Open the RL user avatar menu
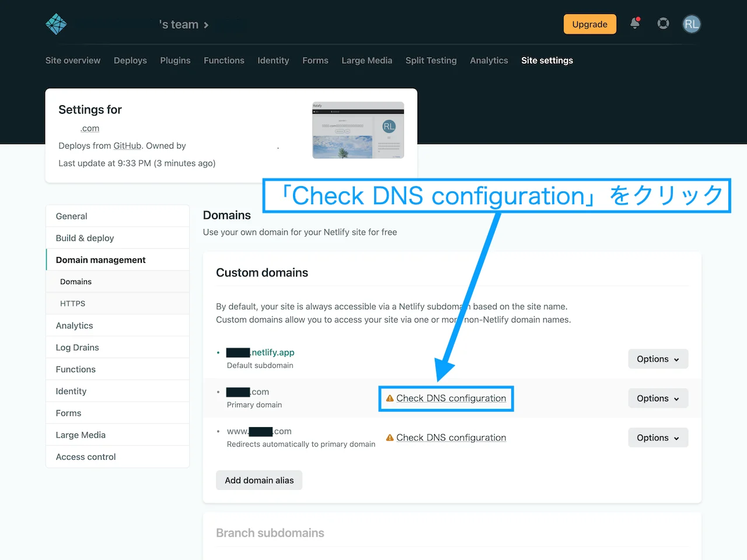747x560 pixels. [x=692, y=24]
